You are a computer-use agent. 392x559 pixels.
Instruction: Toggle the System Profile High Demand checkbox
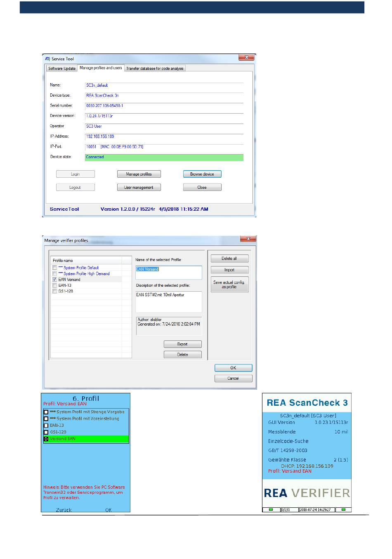click(54, 274)
